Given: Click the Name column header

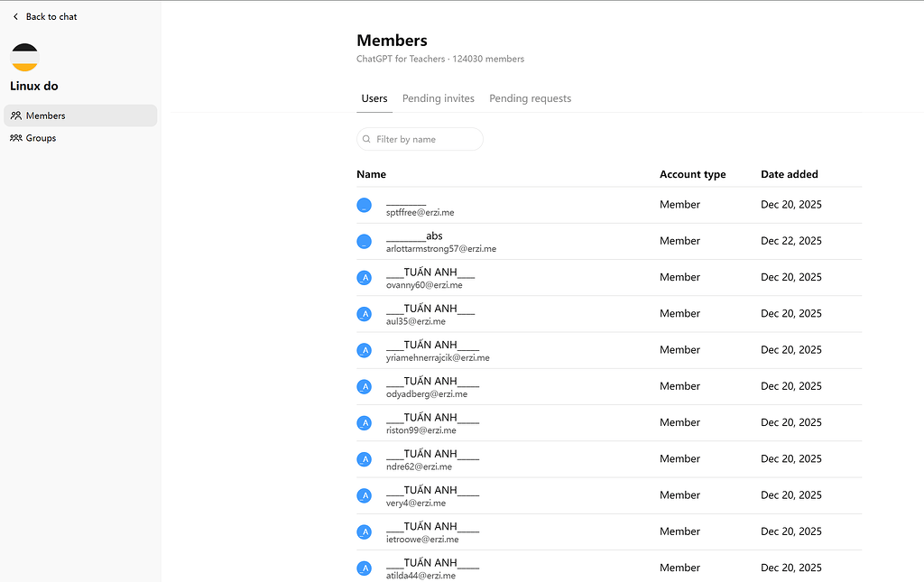Looking at the screenshot, I should pyautogui.click(x=371, y=174).
